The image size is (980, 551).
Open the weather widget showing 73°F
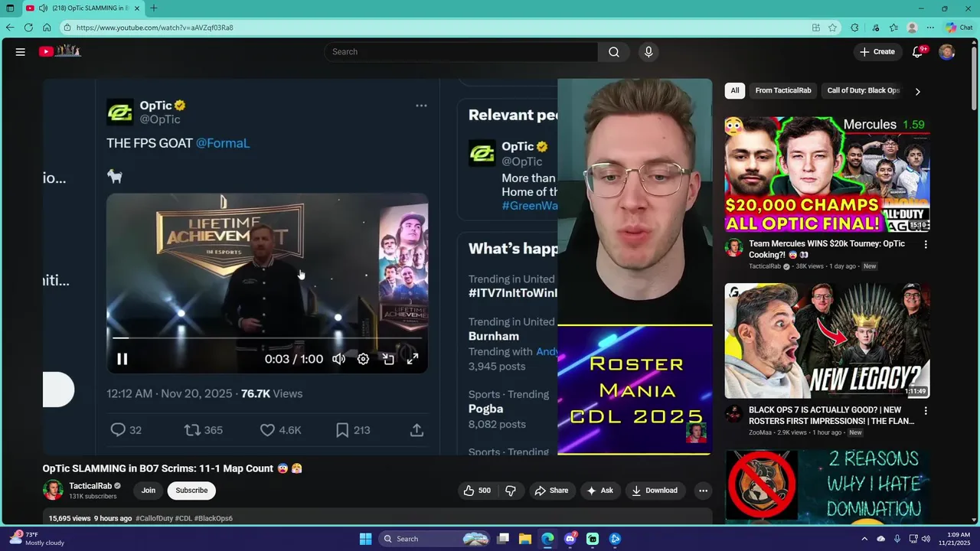pyautogui.click(x=37, y=539)
